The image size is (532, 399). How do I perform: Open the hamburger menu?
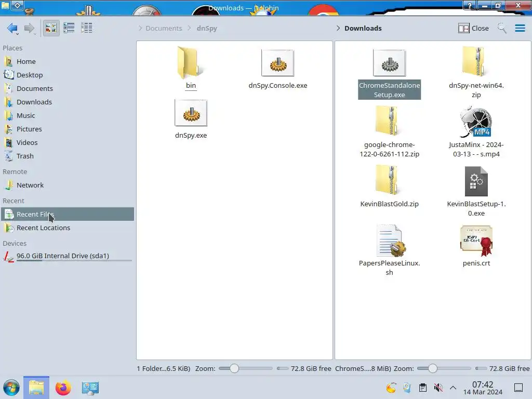(520, 28)
